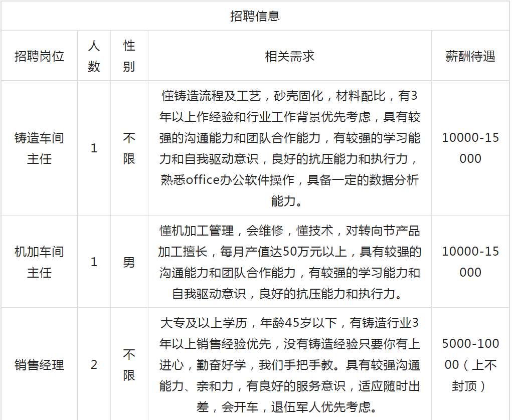Click the headcount 1 in 机加车间主任 row

[94, 262]
